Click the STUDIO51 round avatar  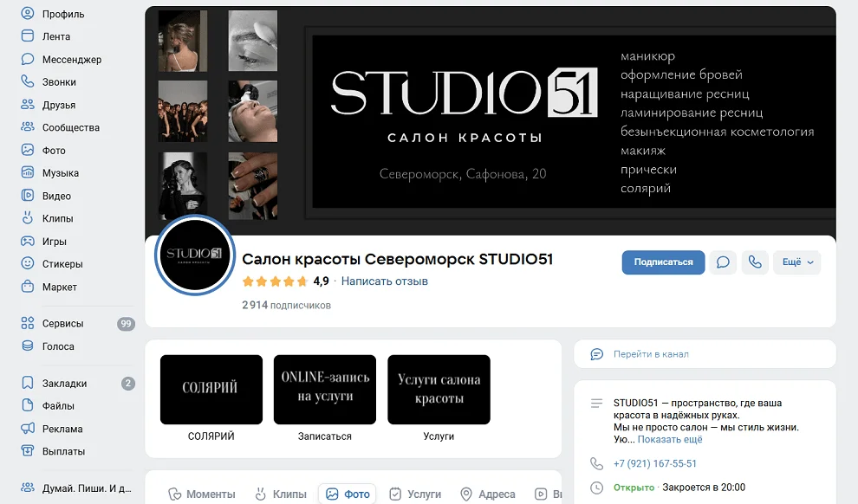click(x=195, y=255)
